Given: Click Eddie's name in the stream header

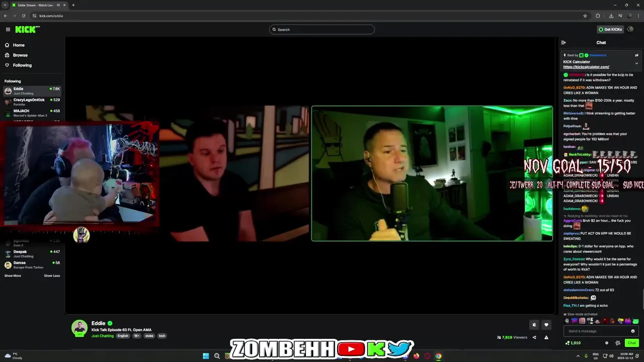Looking at the screenshot, I should tap(99, 323).
